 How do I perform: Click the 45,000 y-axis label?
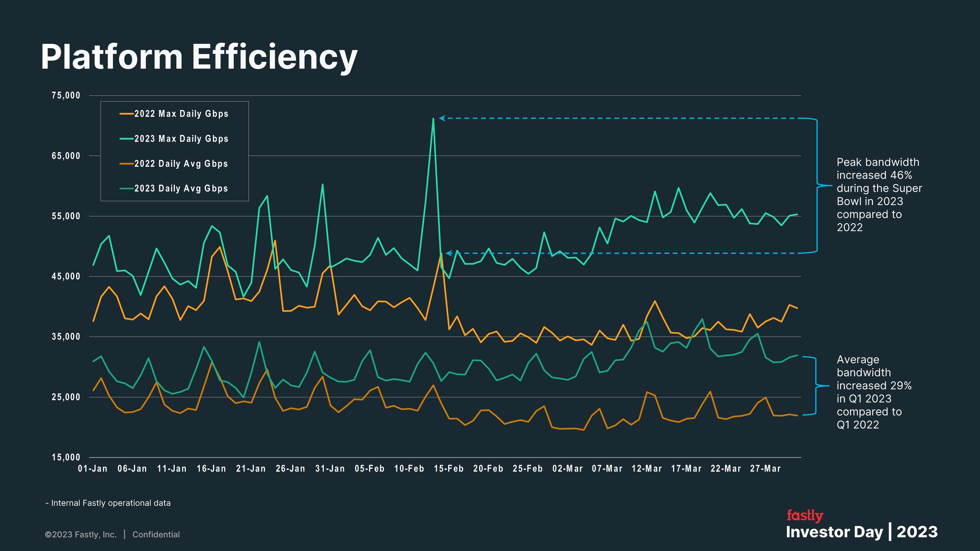pos(66,276)
